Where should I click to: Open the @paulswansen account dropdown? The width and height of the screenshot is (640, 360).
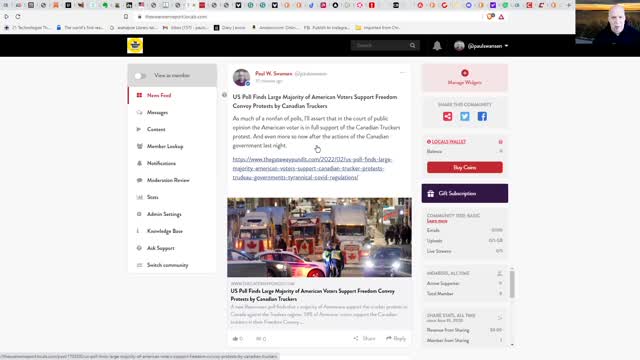point(488,46)
